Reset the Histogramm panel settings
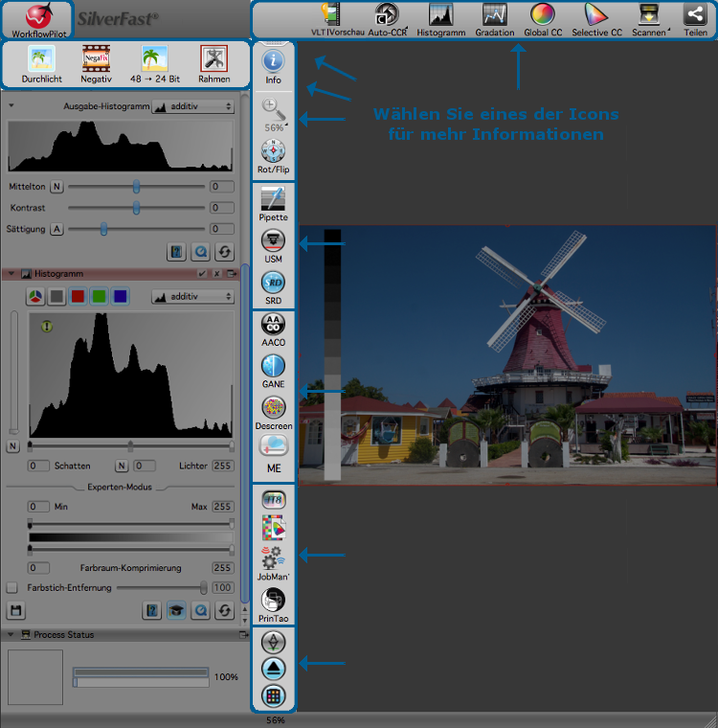Screen dimensions: 718x728 [x=225, y=610]
